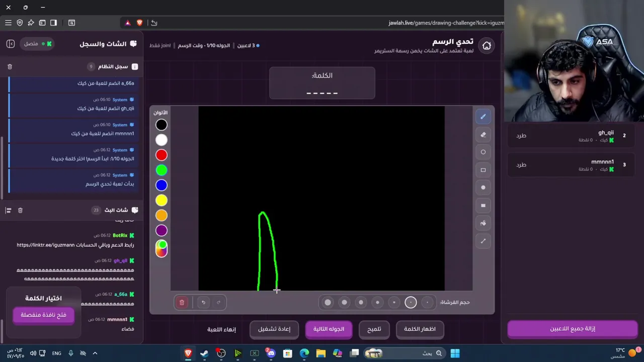
Task: Choose the third brush size dot
Action: coord(394,302)
